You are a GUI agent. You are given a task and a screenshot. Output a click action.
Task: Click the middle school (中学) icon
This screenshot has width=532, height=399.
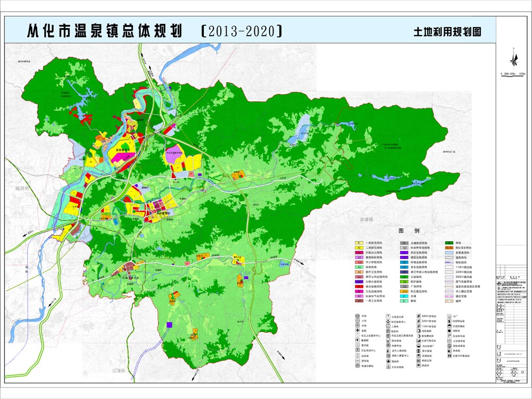click(x=358, y=326)
